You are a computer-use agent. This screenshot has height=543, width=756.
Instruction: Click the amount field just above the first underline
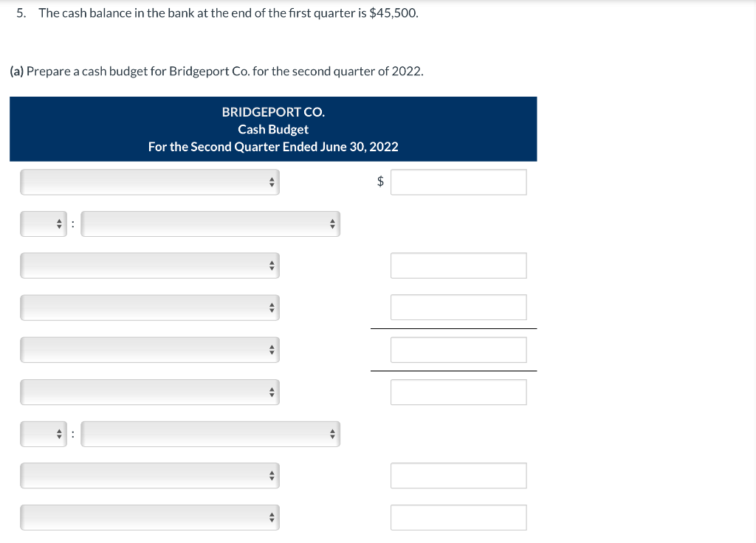458,308
